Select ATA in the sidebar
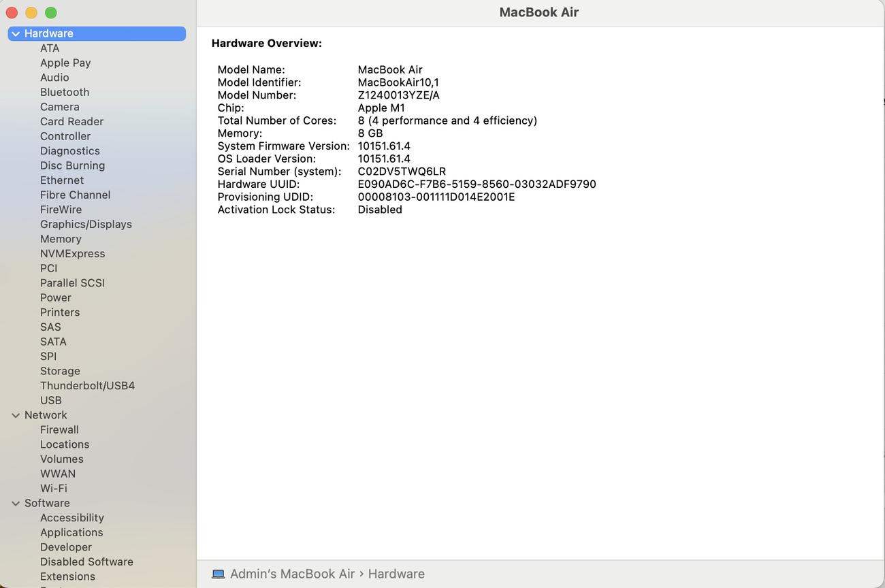This screenshot has height=588, width=885. (50, 48)
